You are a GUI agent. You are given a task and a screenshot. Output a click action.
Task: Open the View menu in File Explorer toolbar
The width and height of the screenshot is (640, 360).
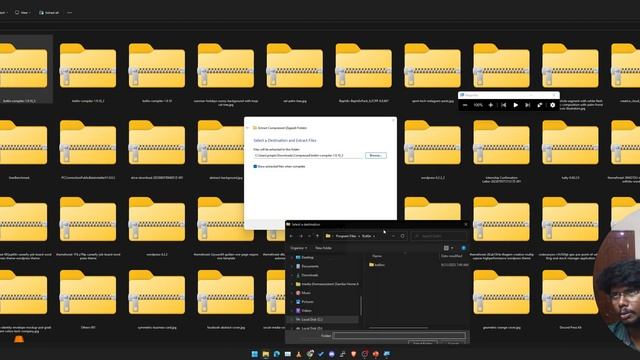(23, 13)
